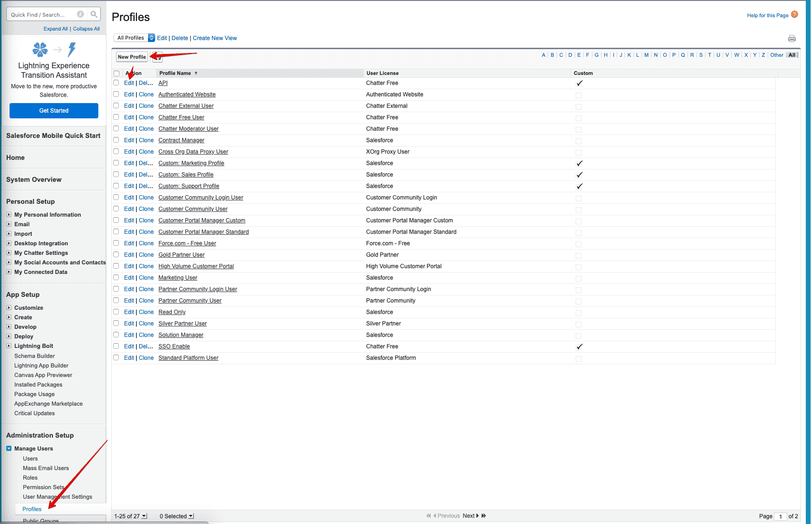
Task: Select the Read Only profile checkbox
Action: tap(116, 312)
